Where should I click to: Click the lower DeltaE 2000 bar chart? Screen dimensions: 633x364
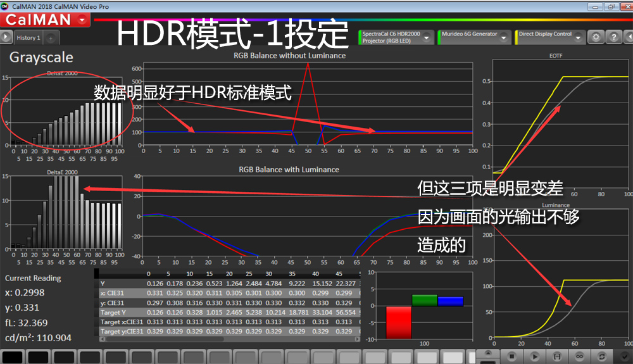pos(66,213)
